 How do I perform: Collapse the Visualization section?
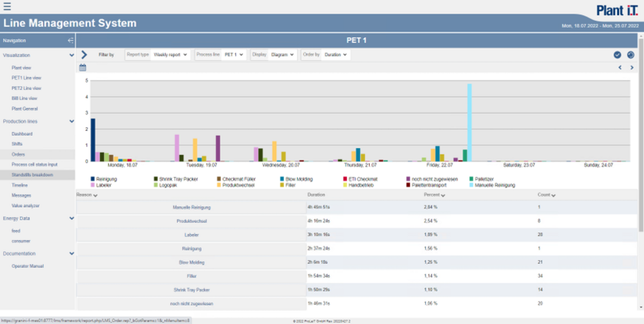pyautogui.click(x=71, y=55)
